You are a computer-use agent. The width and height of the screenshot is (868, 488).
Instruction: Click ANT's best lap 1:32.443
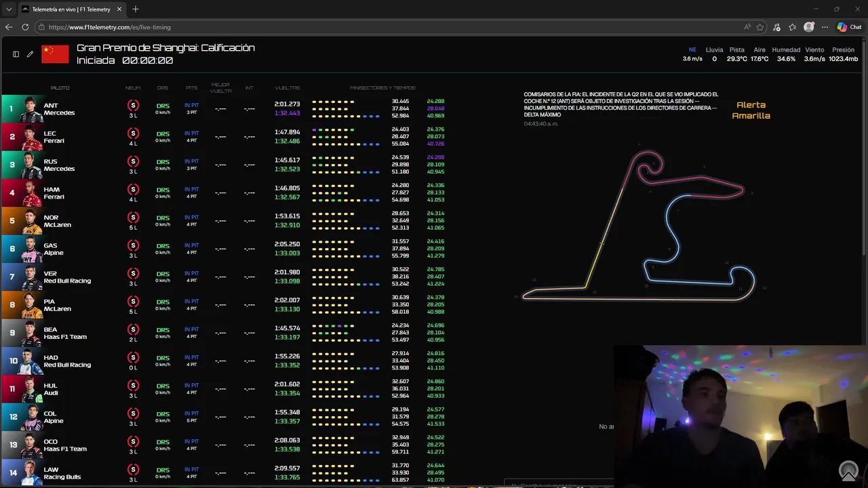287,113
